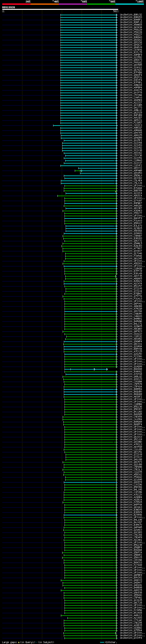Click the UniRef100_C5LHE4 label

(131, 180)
